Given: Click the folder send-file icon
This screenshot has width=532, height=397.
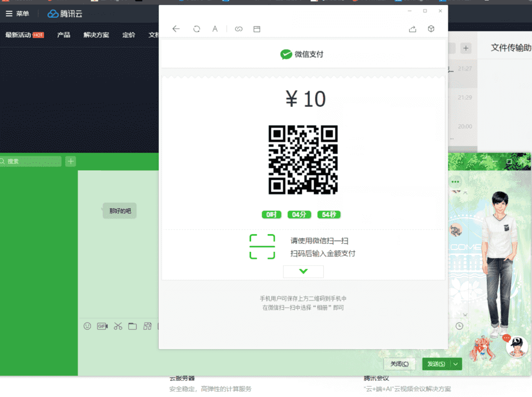Looking at the screenshot, I should 132,326.
